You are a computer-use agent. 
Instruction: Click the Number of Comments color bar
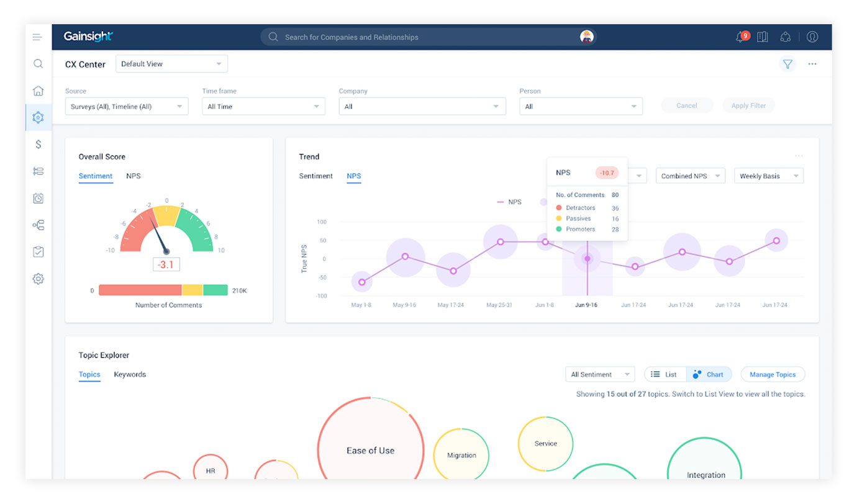163,290
